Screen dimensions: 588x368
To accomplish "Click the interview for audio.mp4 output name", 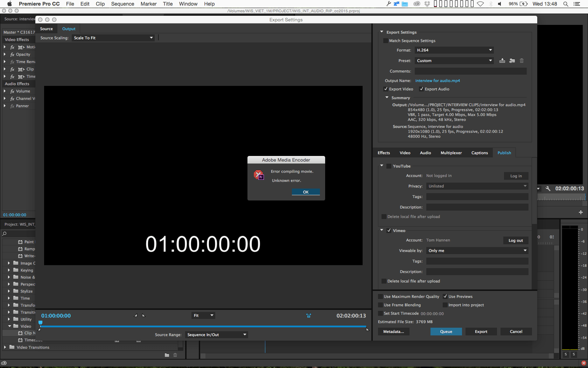I will [437, 80].
